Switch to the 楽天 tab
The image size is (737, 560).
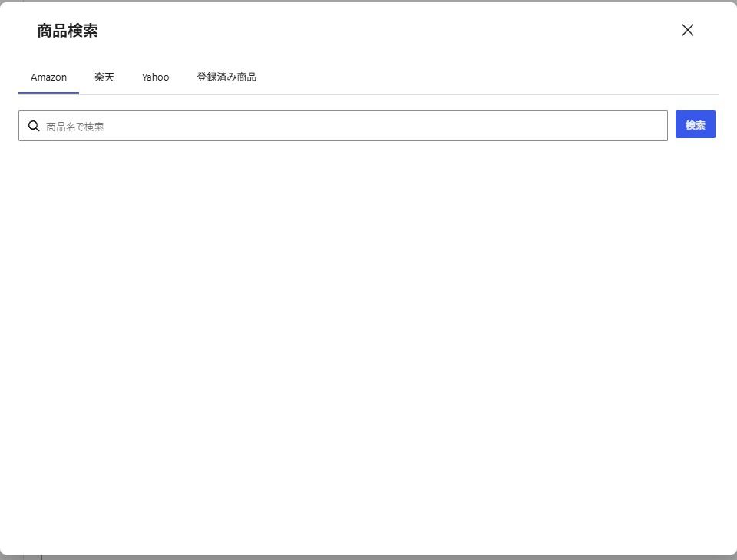point(104,77)
